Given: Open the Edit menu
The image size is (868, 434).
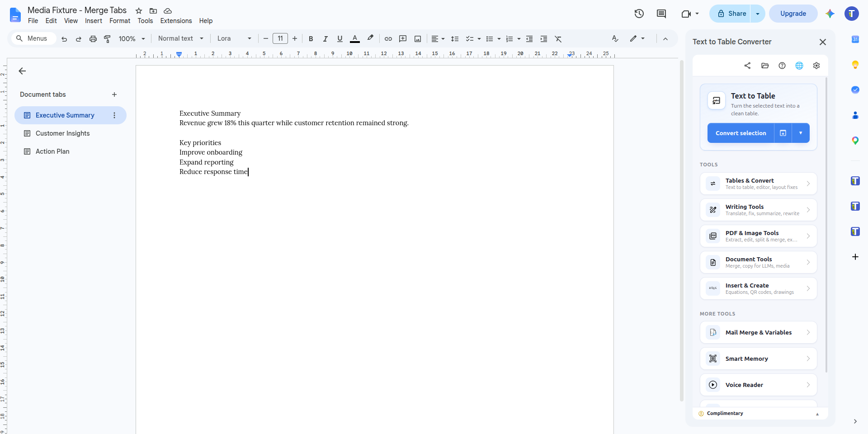Looking at the screenshot, I should tap(51, 21).
